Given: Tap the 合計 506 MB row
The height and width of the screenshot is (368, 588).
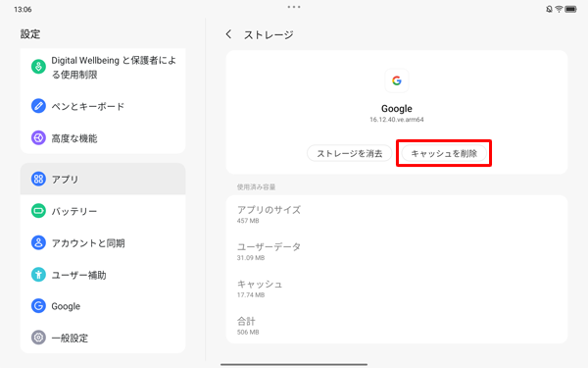Looking at the screenshot, I should [397, 325].
